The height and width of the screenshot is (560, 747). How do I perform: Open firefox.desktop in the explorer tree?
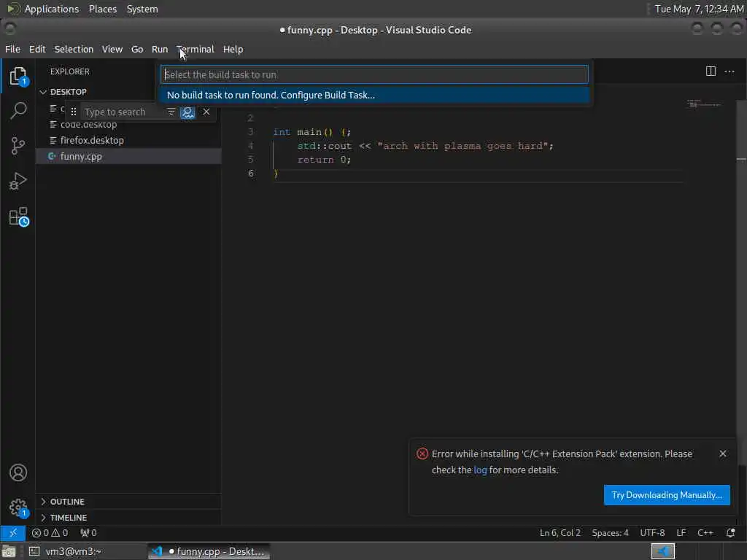click(x=128, y=141)
